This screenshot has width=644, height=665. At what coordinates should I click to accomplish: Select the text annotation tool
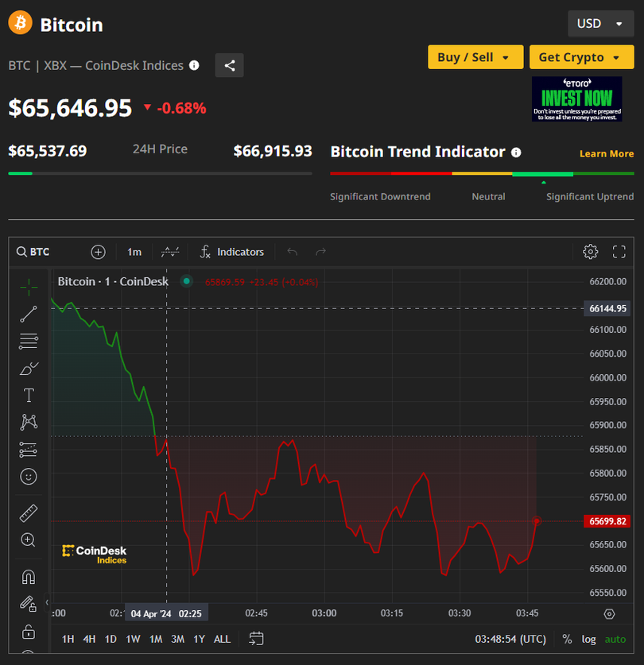coord(29,395)
